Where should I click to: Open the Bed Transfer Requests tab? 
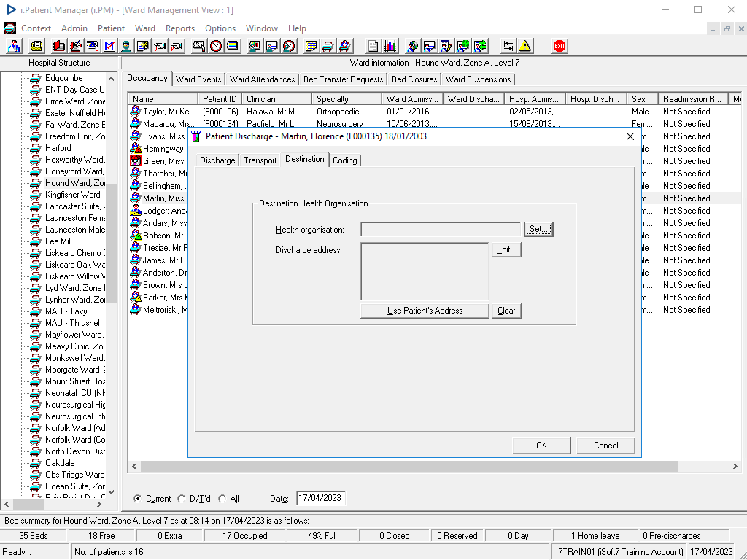point(343,79)
